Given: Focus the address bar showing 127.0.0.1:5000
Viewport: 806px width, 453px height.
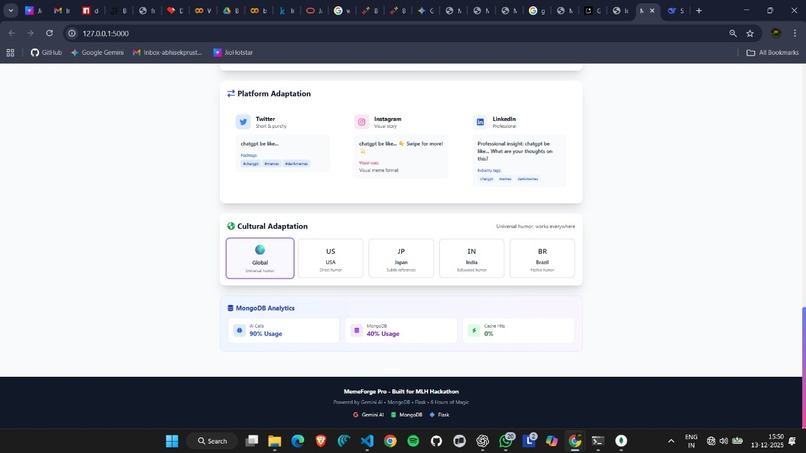Looking at the screenshot, I should click(x=401, y=33).
